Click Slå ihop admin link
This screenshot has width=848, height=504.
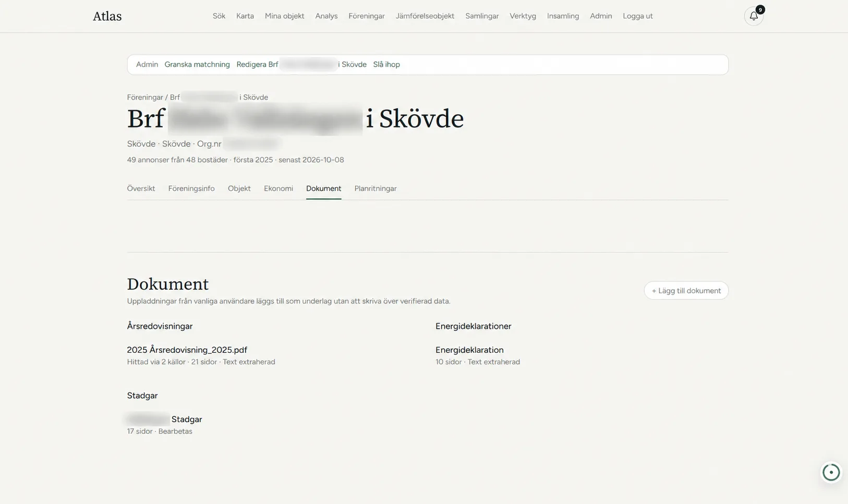386,65
